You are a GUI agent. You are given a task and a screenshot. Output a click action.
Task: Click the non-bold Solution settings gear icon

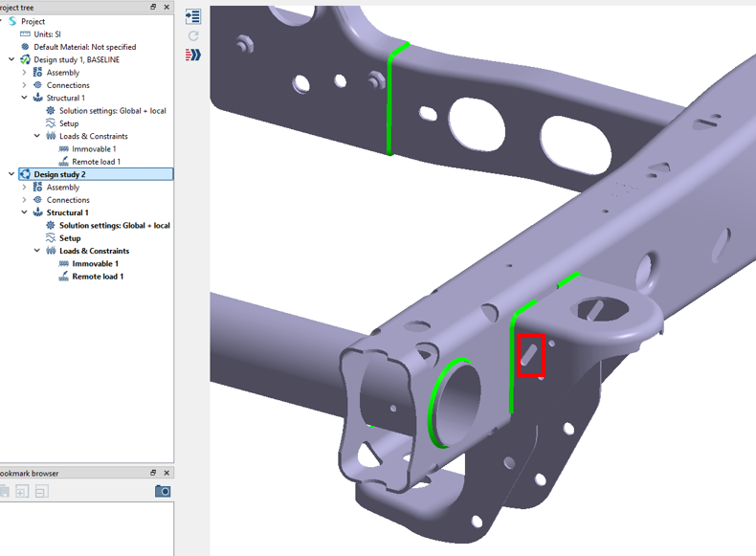point(50,110)
